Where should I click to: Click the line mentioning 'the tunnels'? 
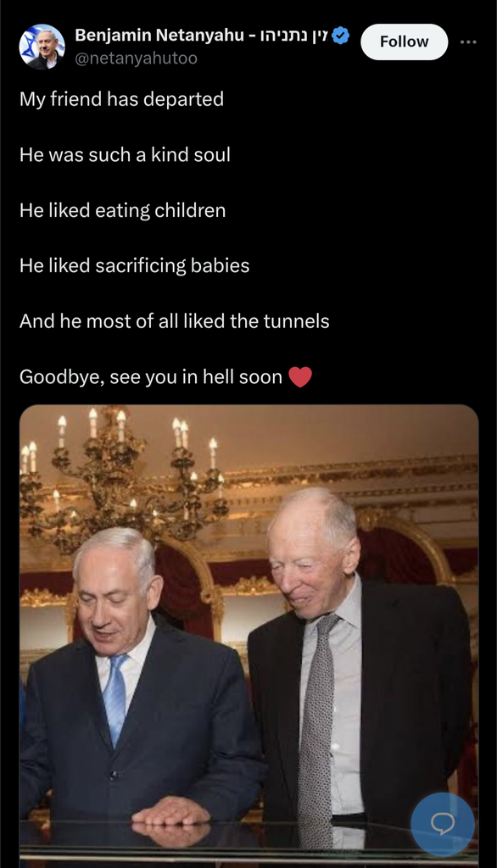pyautogui.click(x=175, y=321)
